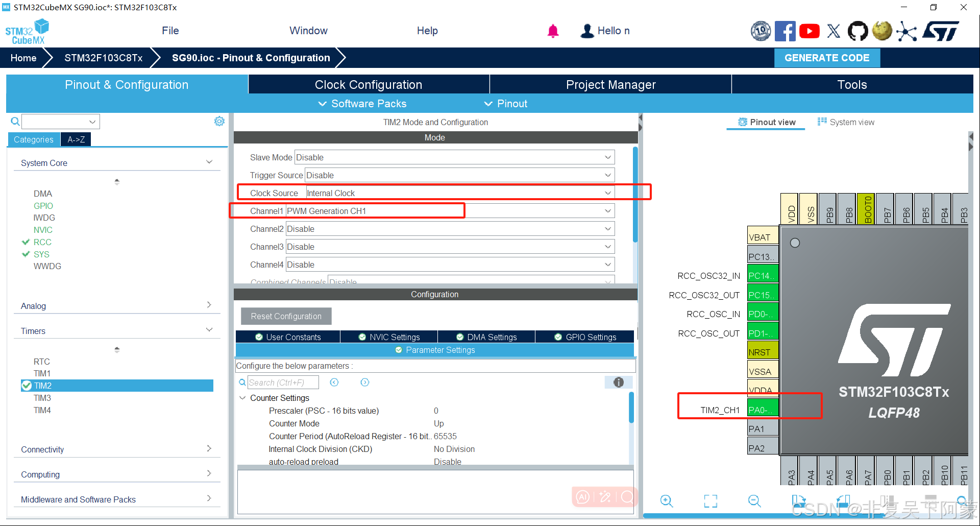Open the GPIO Settings tab

585,337
